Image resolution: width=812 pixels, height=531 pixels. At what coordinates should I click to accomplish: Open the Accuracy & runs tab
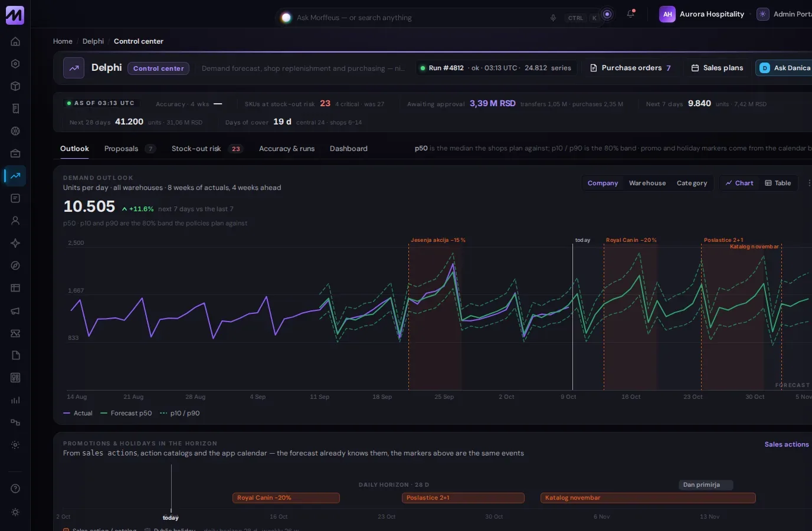287,149
